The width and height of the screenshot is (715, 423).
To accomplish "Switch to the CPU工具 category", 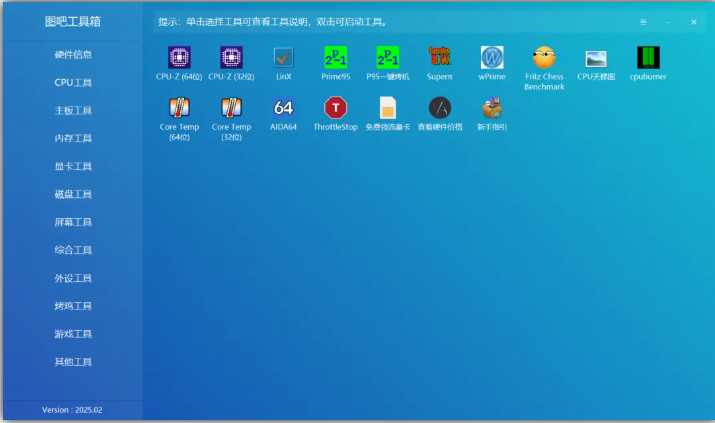I will (73, 83).
